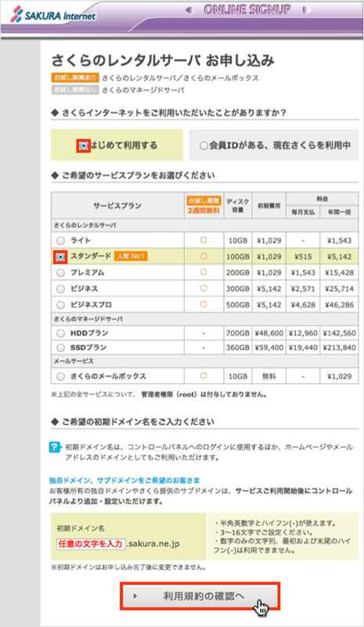Click the 700GB disk capacity cell
364x627 pixels.
tap(239, 333)
